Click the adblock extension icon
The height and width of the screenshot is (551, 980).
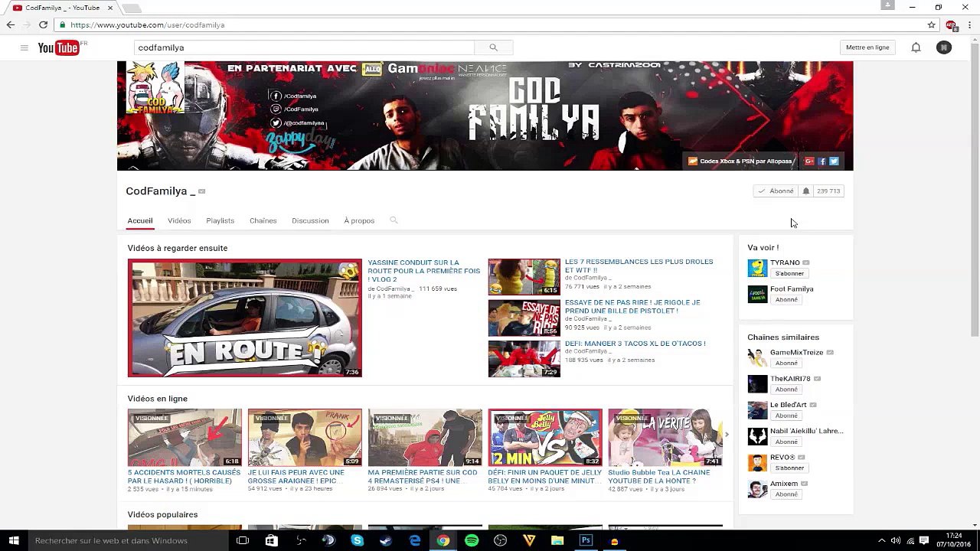951,24
